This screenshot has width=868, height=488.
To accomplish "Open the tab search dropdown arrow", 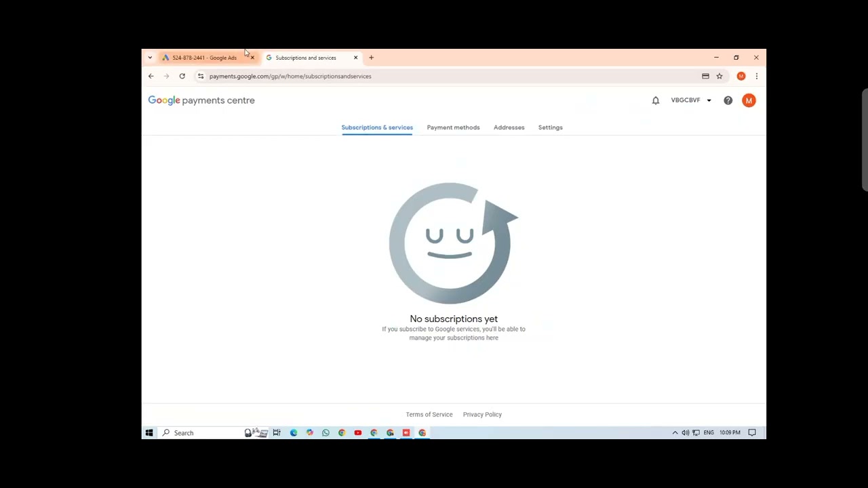I will coord(150,58).
